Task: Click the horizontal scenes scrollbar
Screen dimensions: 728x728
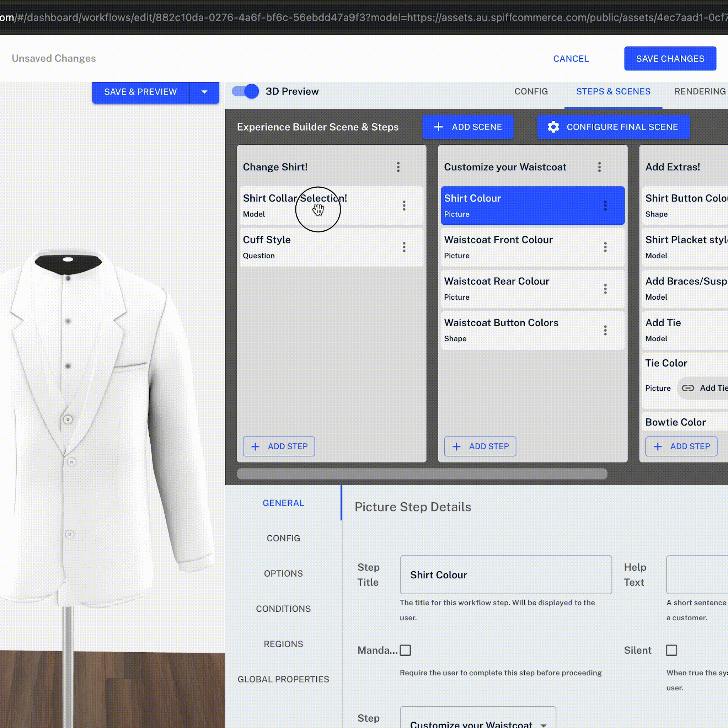Action: 422,473
